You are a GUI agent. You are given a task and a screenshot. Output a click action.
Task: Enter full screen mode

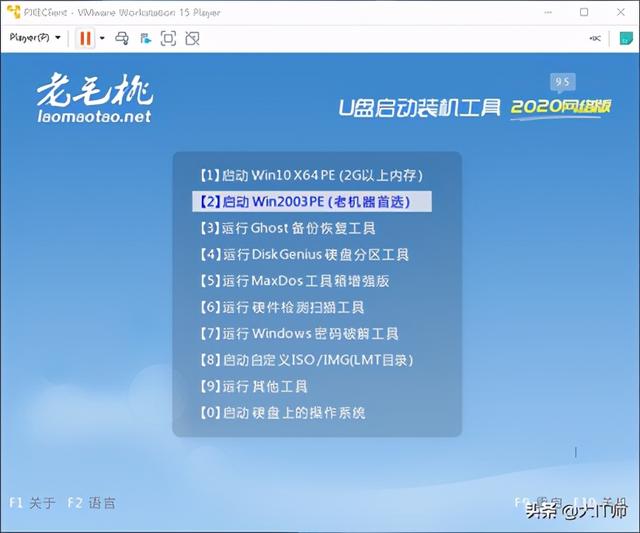[x=168, y=38]
